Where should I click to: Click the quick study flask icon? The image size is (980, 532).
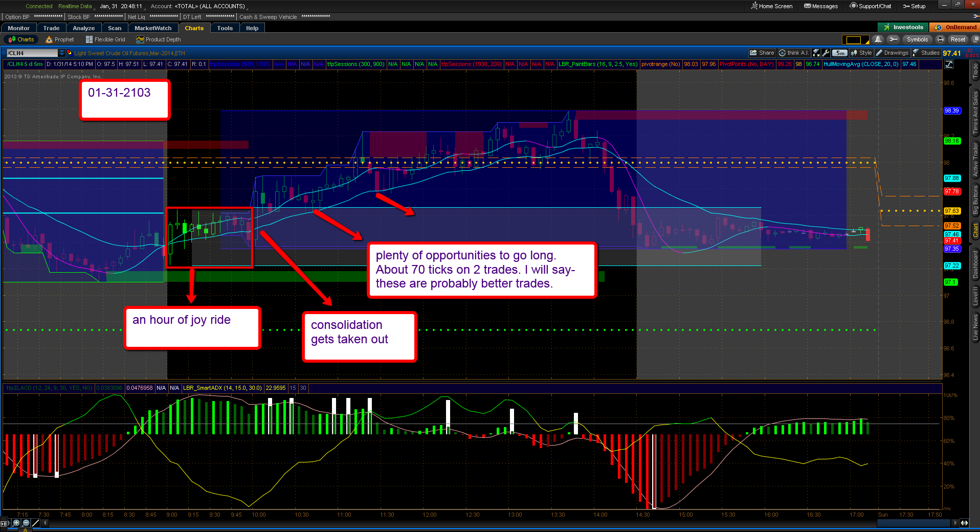click(x=816, y=53)
